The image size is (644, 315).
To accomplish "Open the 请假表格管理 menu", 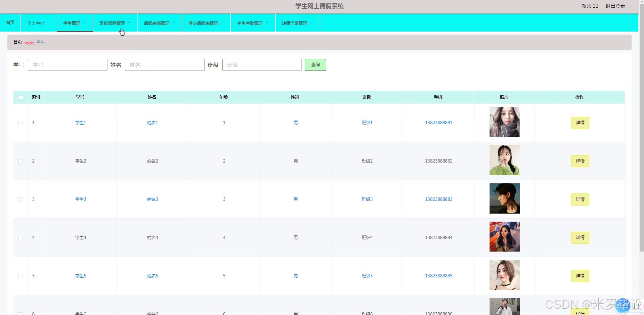I will click(159, 23).
